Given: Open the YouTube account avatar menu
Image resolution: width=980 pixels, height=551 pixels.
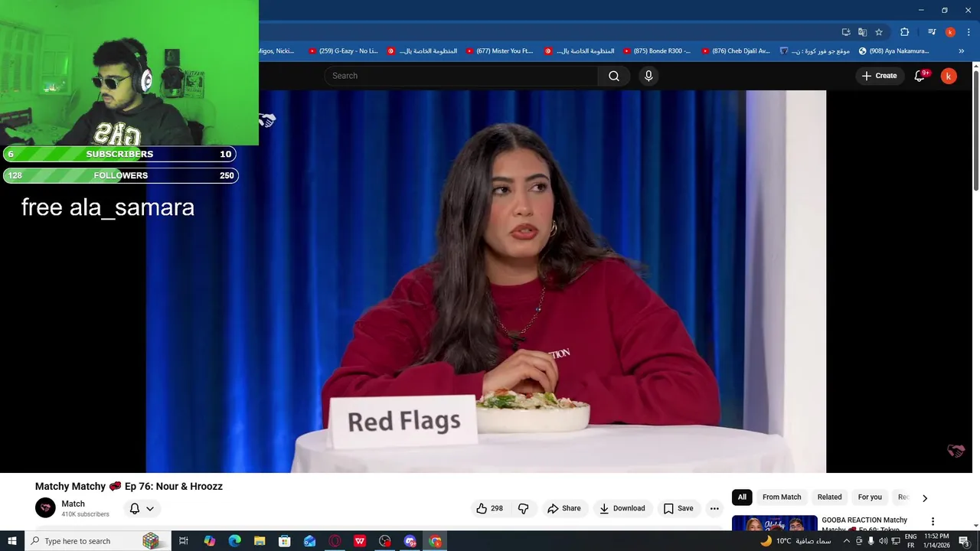Looking at the screenshot, I should tap(949, 76).
